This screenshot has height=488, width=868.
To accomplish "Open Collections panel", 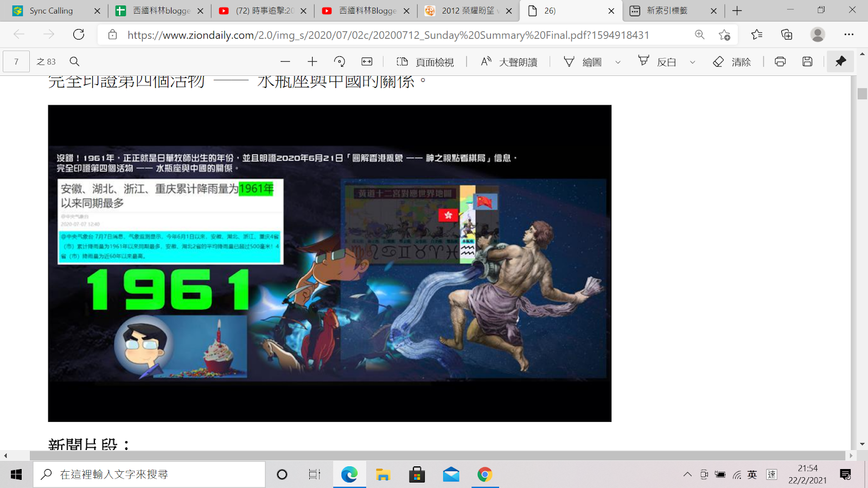I will [787, 35].
